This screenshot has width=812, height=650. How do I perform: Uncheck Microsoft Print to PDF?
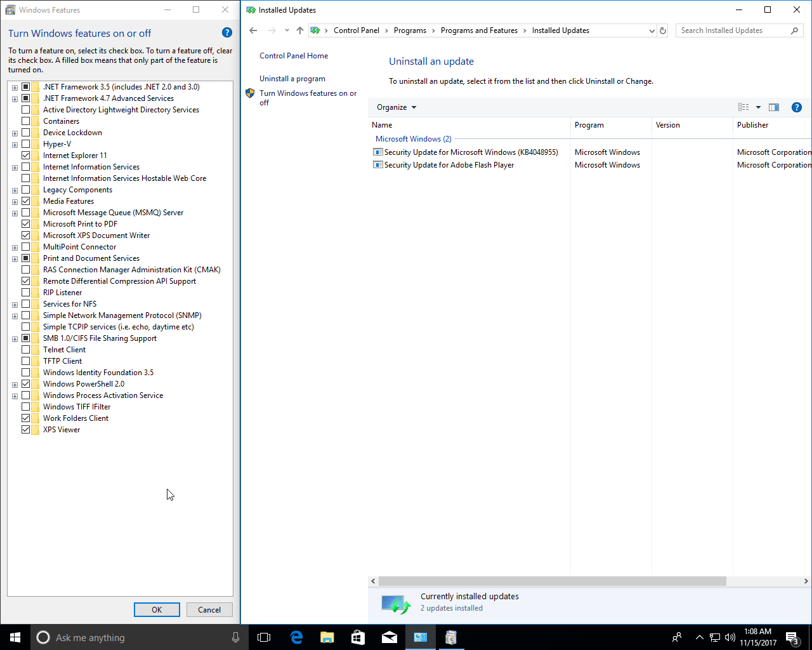pyautogui.click(x=26, y=224)
